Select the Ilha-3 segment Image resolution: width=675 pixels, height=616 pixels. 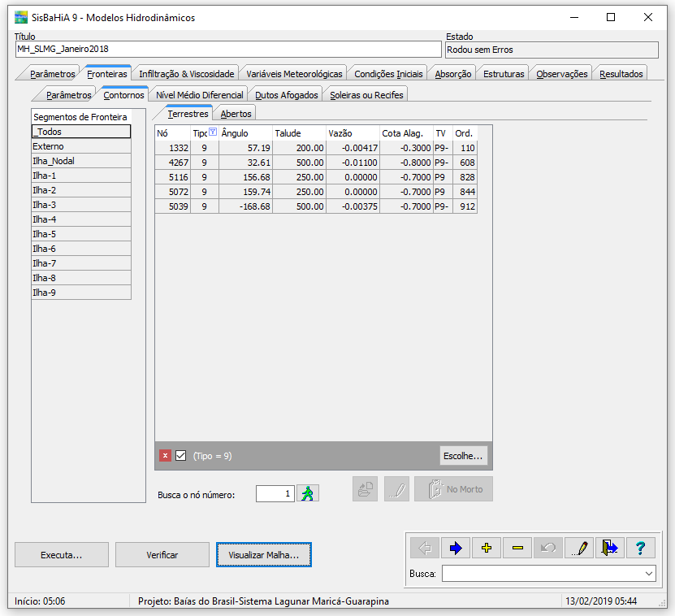(81, 205)
